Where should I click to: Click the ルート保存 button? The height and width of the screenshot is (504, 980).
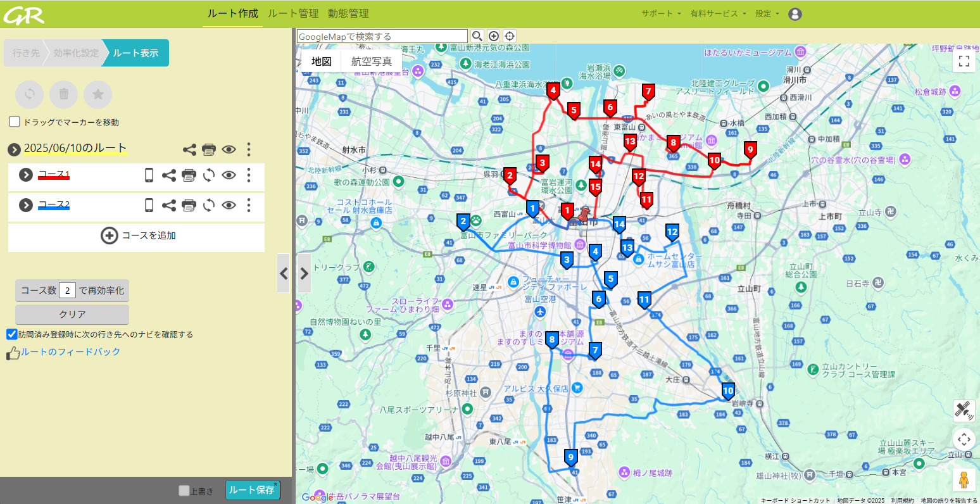point(253,489)
